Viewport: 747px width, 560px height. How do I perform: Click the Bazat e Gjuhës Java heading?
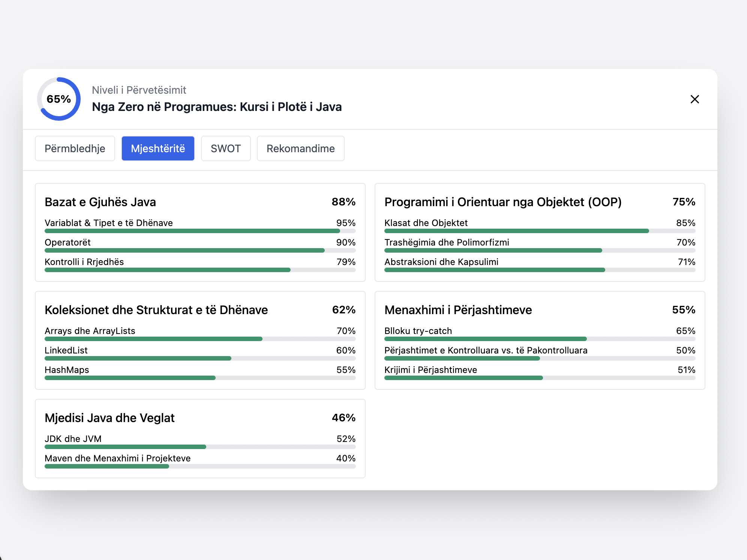click(x=100, y=202)
